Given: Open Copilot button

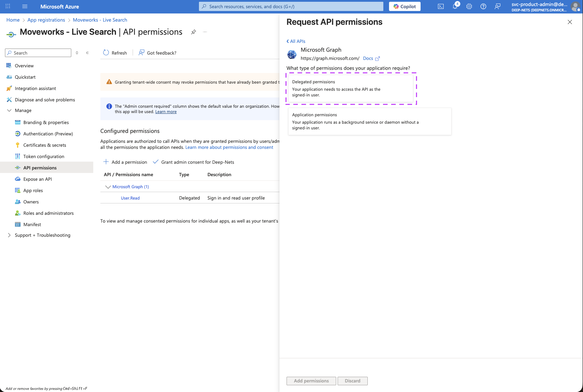Looking at the screenshot, I should [405, 6].
